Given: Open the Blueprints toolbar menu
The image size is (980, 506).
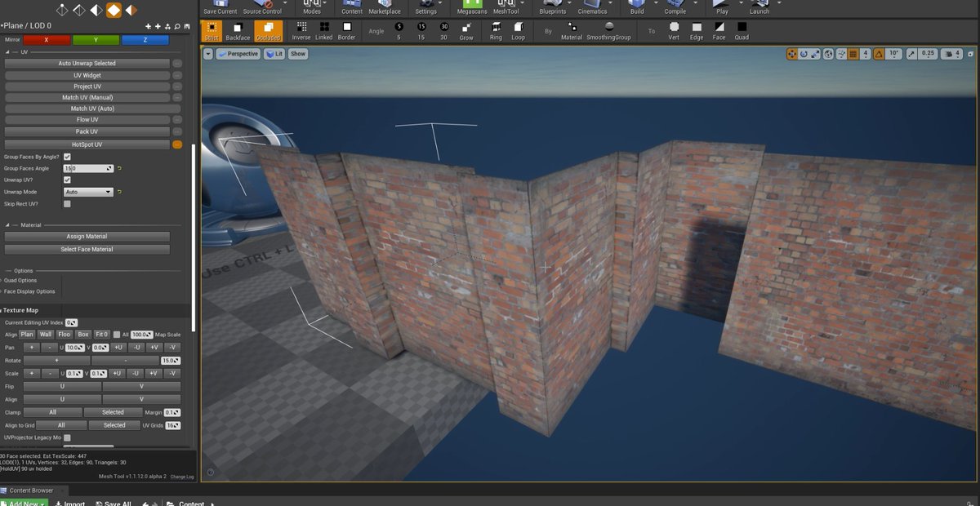Looking at the screenshot, I should (552, 7).
